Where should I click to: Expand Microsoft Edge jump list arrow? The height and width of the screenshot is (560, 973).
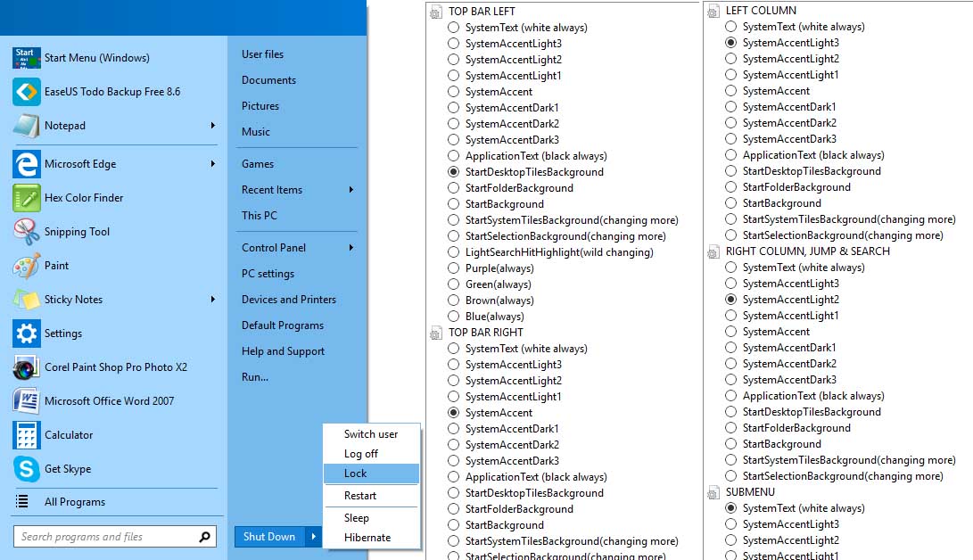(x=213, y=164)
